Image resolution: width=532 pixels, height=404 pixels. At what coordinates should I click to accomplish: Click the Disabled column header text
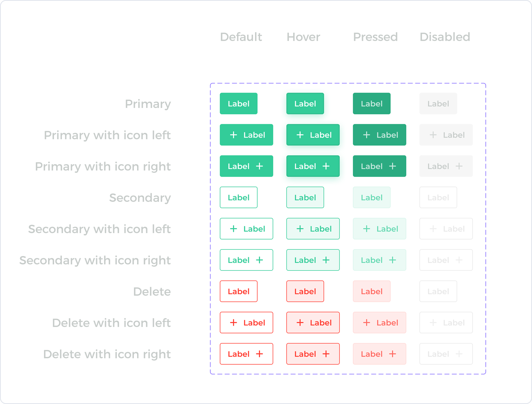tap(445, 37)
